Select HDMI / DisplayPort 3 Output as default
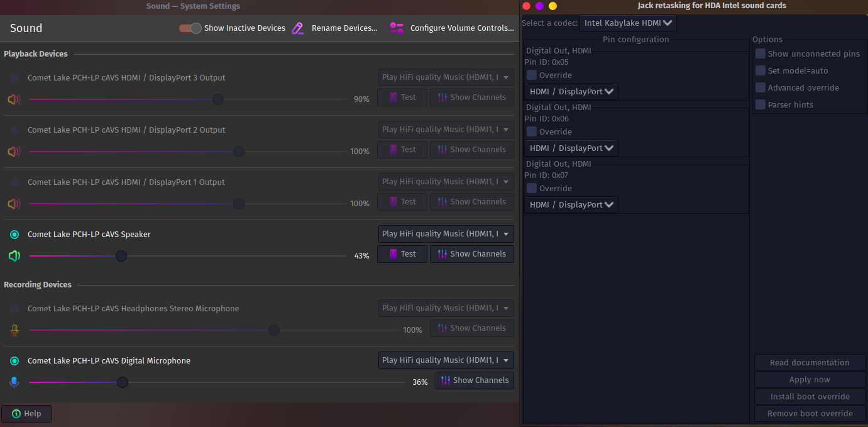Screen dimensions: 868x427 pyautogui.click(x=14, y=78)
